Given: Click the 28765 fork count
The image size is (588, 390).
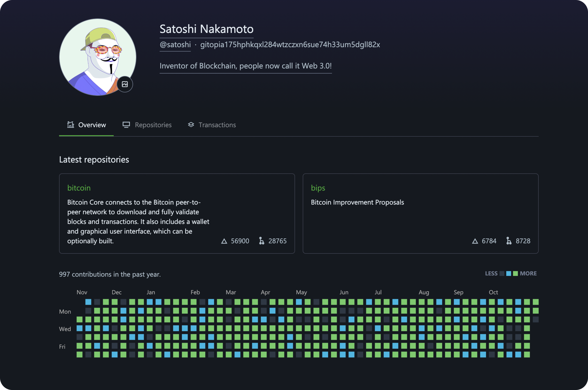Looking at the screenshot, I should pos(277,241).
